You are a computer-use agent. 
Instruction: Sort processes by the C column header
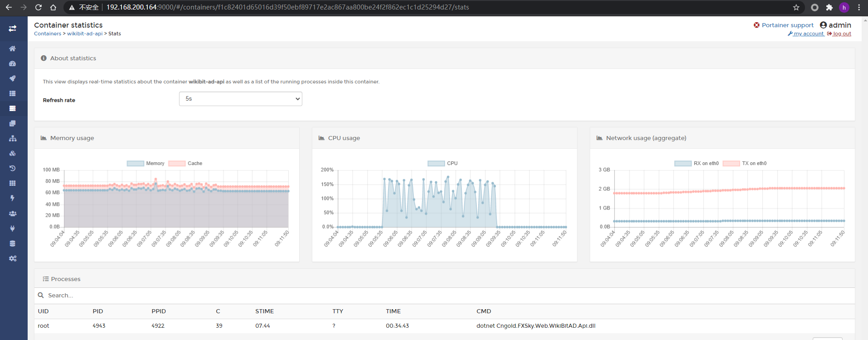(218, 311)
